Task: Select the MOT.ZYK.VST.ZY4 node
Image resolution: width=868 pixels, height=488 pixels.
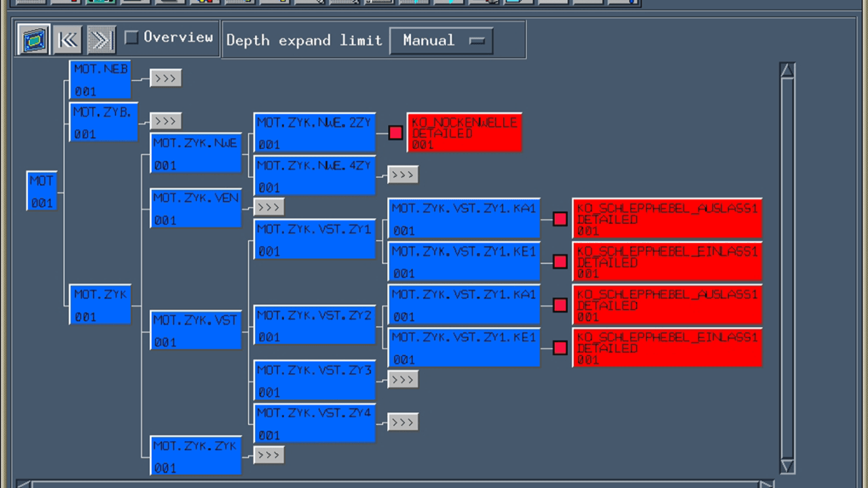Action: click(x=315, y=423)
